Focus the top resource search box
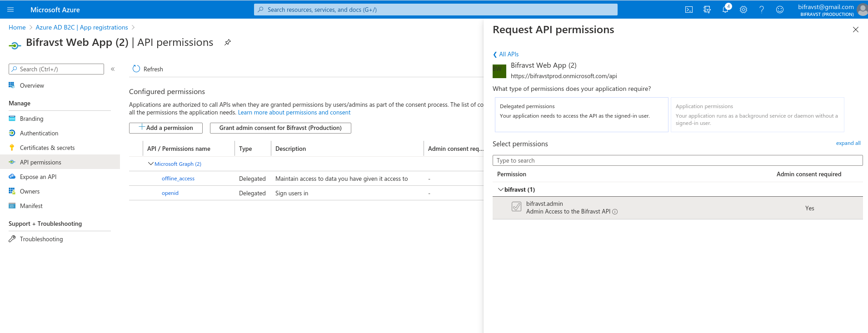The width and height of the screenshot is (868, 333). [435, 10]
